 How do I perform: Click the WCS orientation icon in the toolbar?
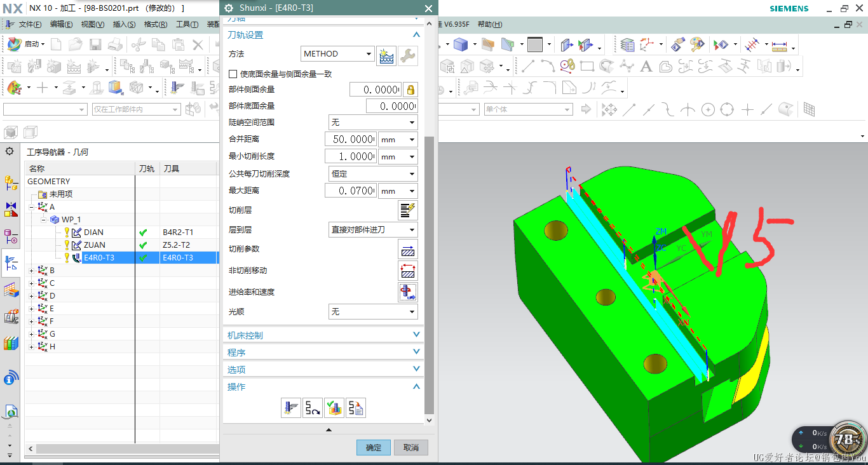click(647, 44)
